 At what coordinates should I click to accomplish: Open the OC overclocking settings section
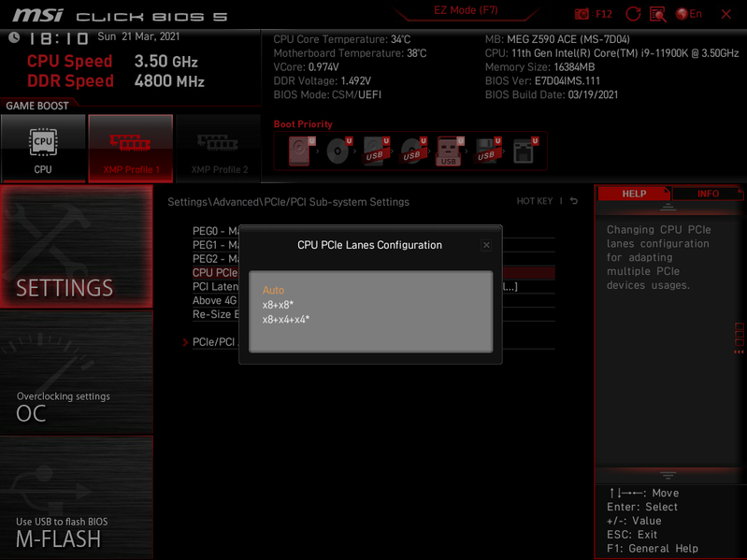click(77, 372)
